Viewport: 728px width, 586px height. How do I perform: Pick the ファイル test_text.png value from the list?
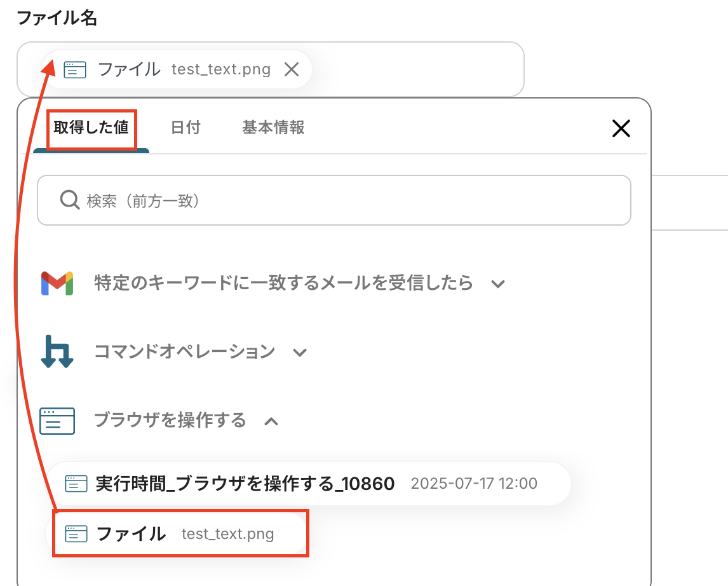(184, 534)
